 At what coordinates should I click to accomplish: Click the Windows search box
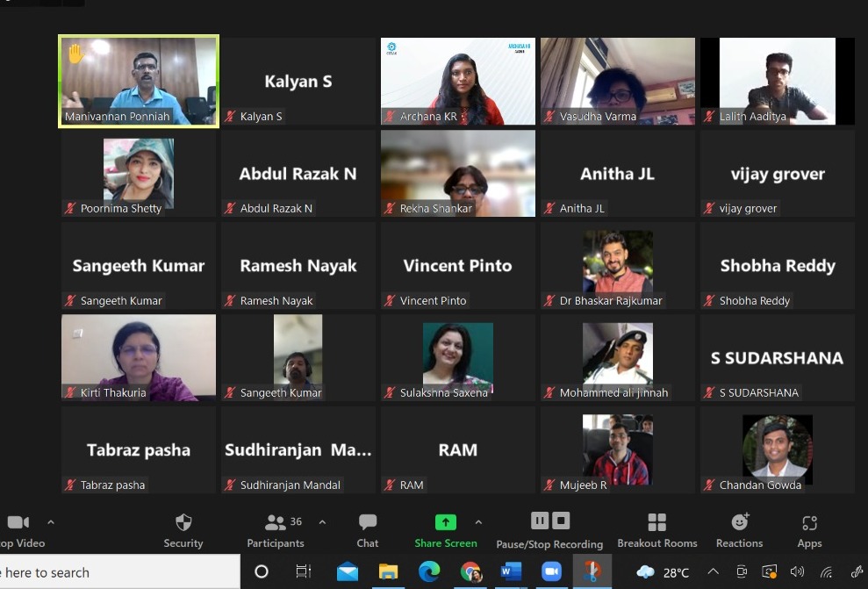point(119,571)
